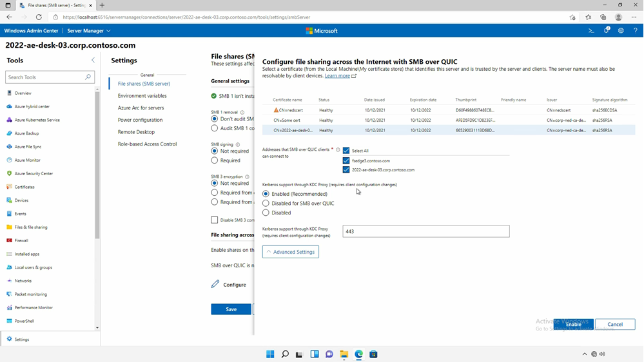Select Disabled for SMB over QUIC option
Viewport: 644px width, 362px height.
266,203
